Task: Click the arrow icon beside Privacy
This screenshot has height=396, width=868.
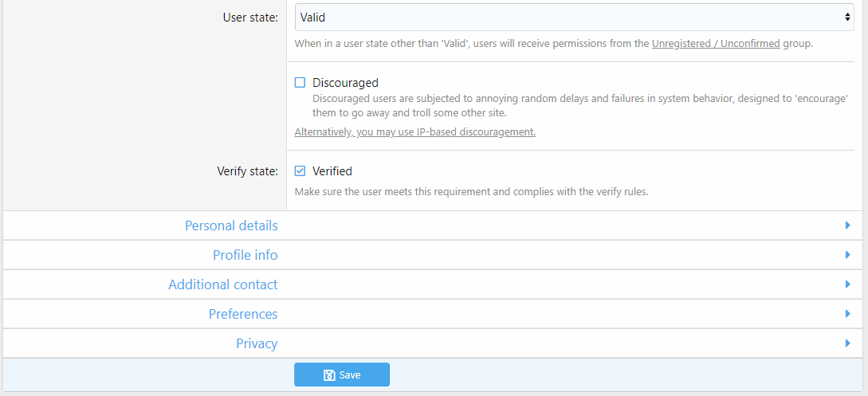Action: pos(847,343)
